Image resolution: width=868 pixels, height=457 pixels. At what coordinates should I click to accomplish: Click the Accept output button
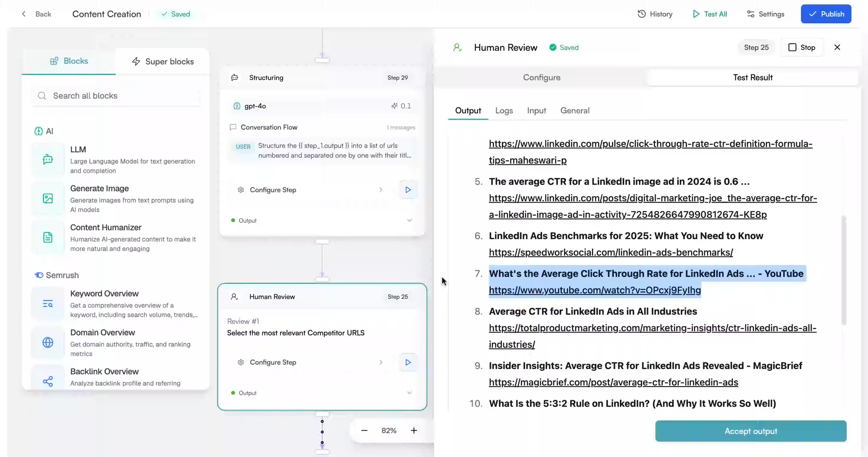751,431
